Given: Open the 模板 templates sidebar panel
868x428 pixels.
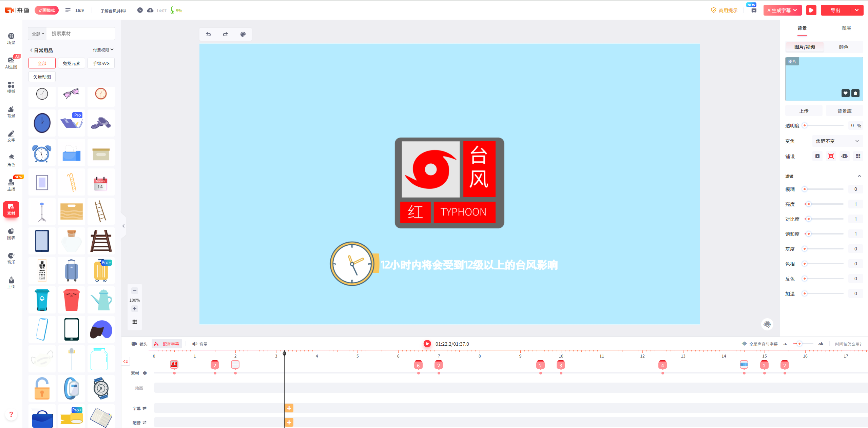Looking at the screenshot, I should point(11,87).
